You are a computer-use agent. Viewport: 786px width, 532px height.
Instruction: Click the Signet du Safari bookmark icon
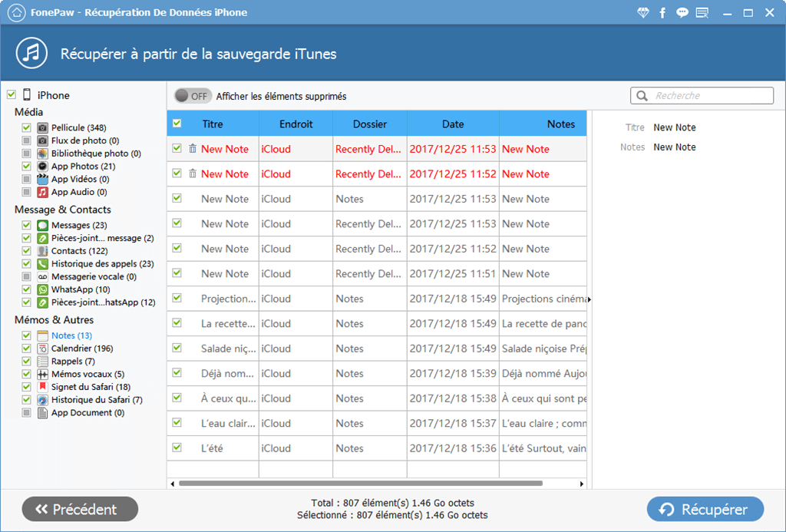click(x=43, y=387)
